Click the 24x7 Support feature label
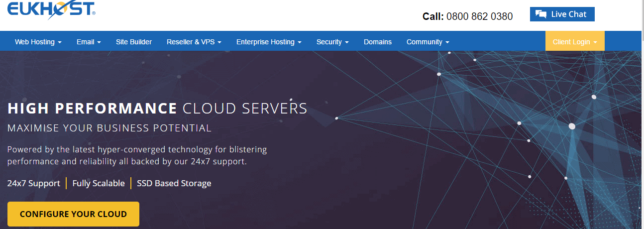 coord(34,183)
